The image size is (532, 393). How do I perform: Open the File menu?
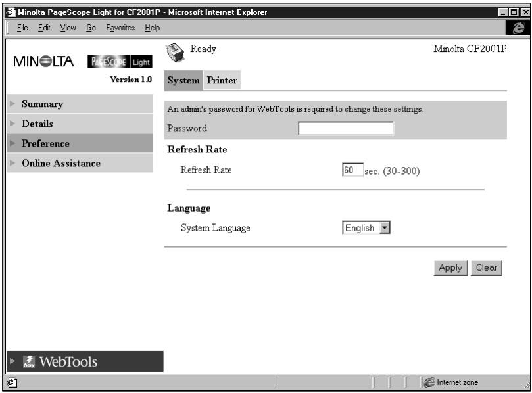coord(22,28)
